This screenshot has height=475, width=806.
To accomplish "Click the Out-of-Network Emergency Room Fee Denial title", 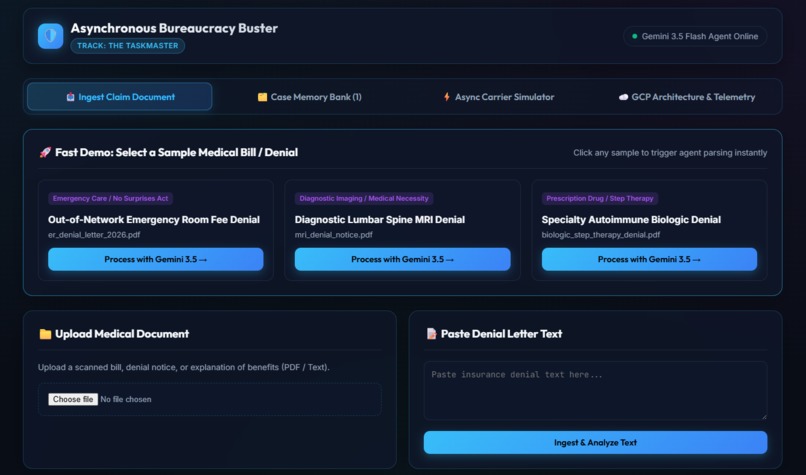I will pos(154,220).
